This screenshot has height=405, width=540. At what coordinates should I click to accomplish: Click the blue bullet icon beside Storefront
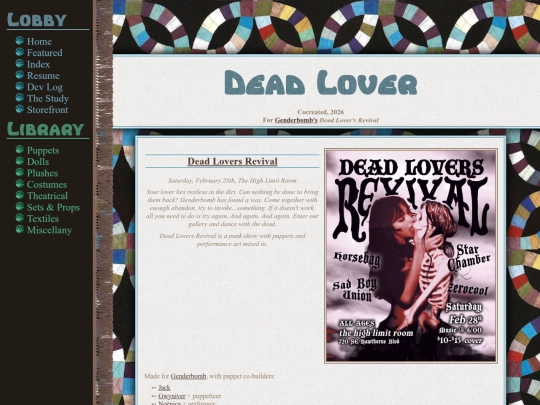20,109
